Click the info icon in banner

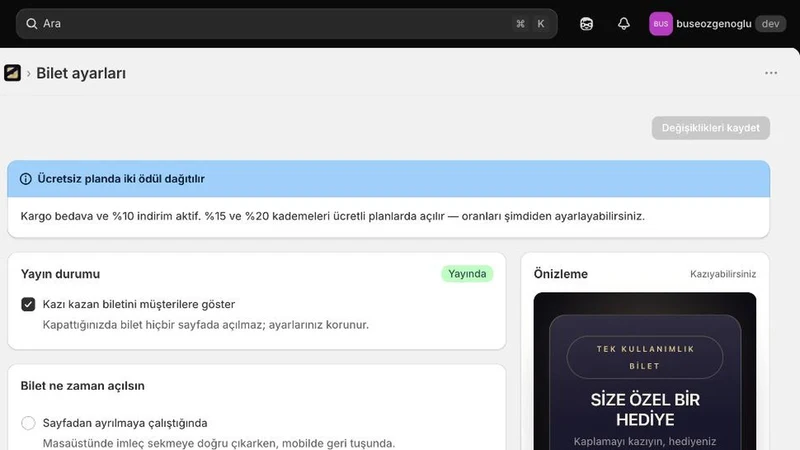pos(26,179)
